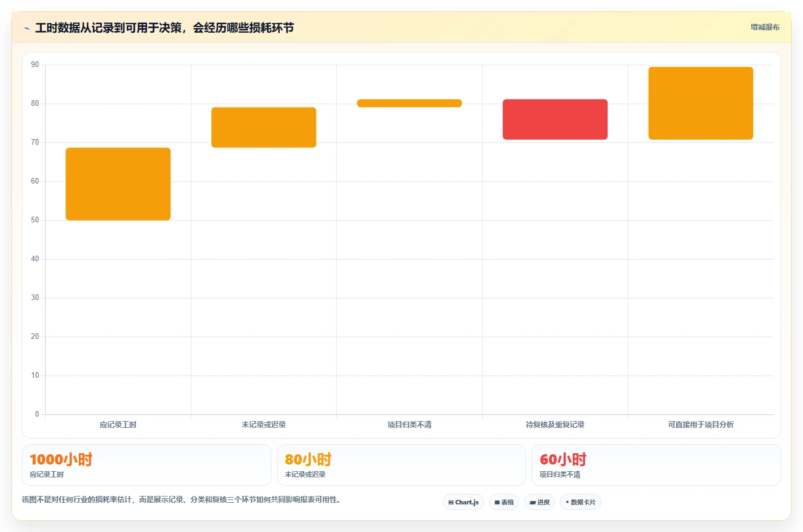Click the y-axis value 90
803x532 pixels.
[35, 65]
